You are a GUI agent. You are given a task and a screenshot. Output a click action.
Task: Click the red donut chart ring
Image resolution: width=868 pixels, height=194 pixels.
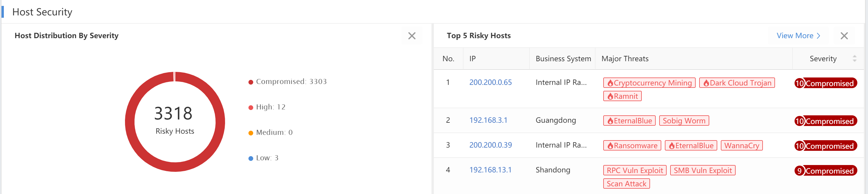130,122
